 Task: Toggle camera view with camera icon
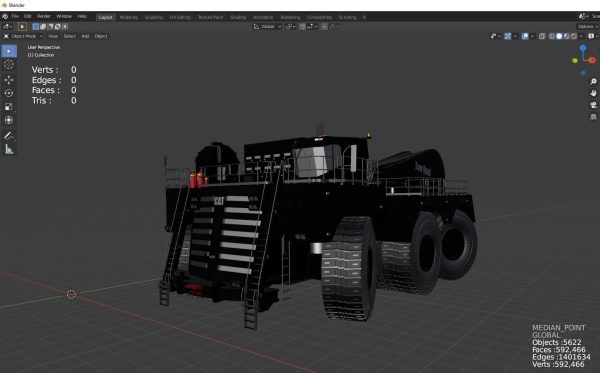point(593,105)
